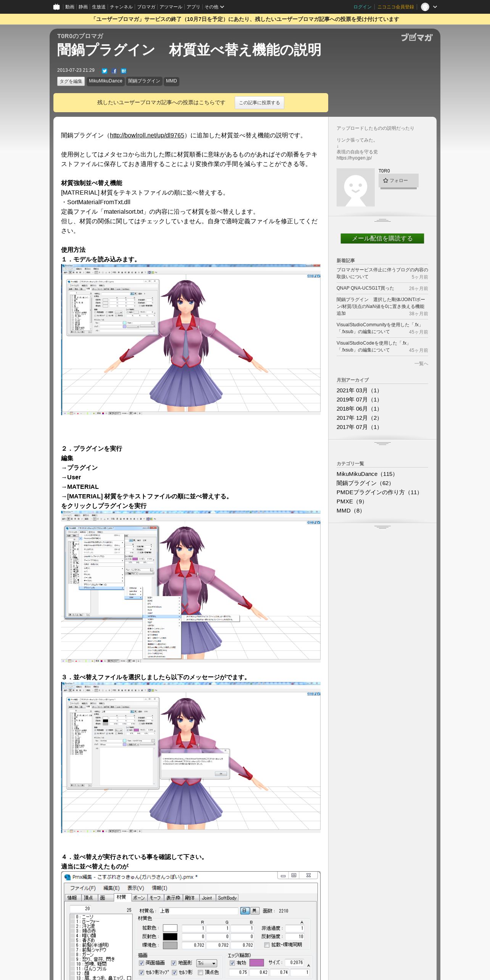Open VisualStudioCommunity .fx article link

point(379,328)
